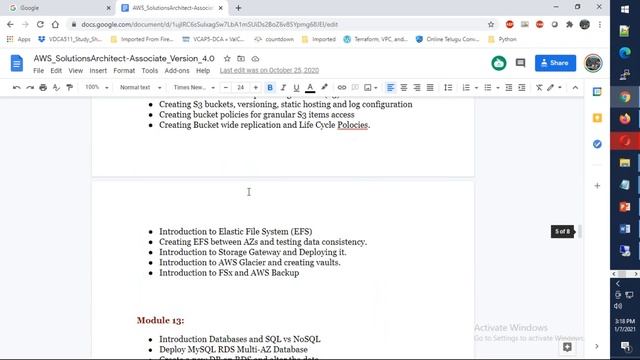Expand the insert image dropdown arrow
This screenshot has height=360, width=640.
click(x=376, y=87)
